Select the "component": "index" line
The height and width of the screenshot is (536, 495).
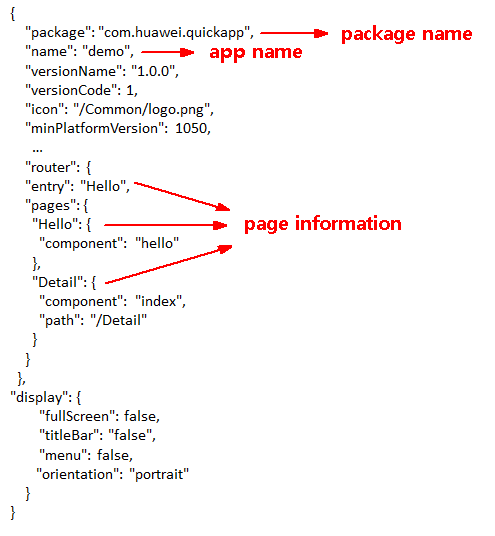coord(112,302)
